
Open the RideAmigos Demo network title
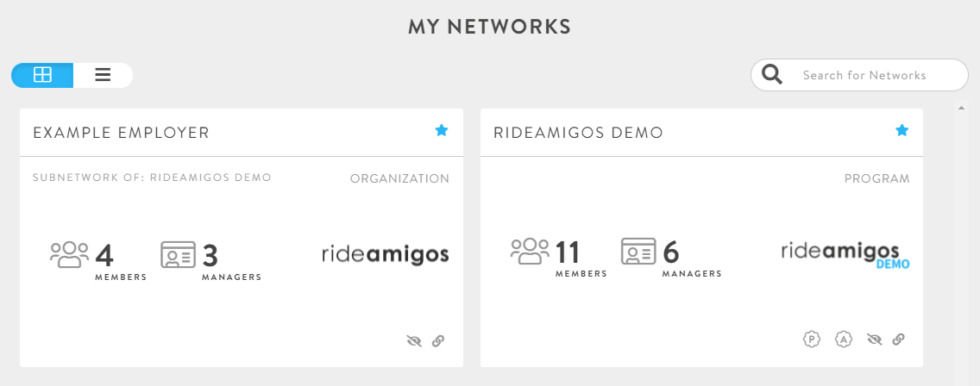(x=578, y=133)
